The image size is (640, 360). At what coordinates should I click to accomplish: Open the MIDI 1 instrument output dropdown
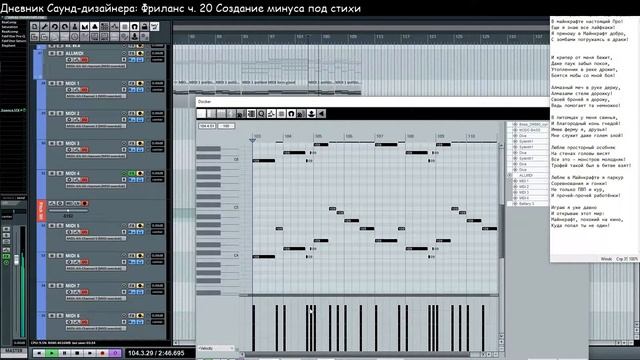point(96,96)
